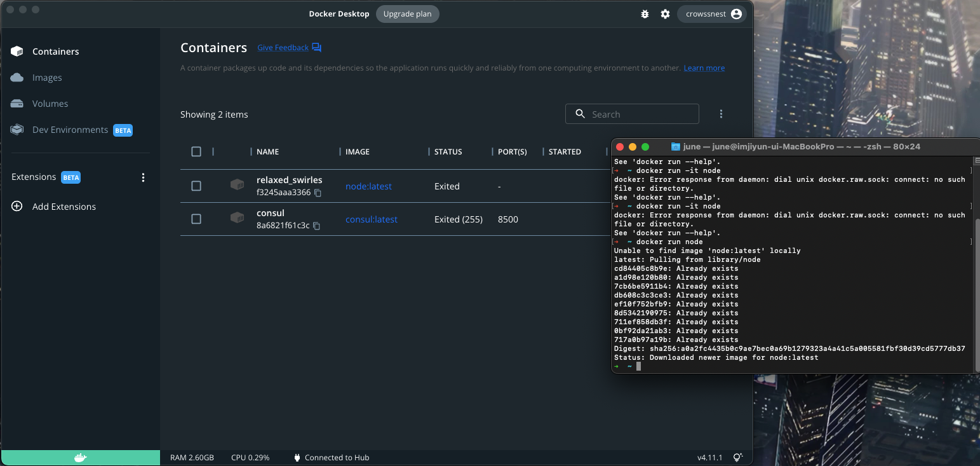Open the crowssnest account menu
This screenshot has height=466, width=980.
(711, 14)
